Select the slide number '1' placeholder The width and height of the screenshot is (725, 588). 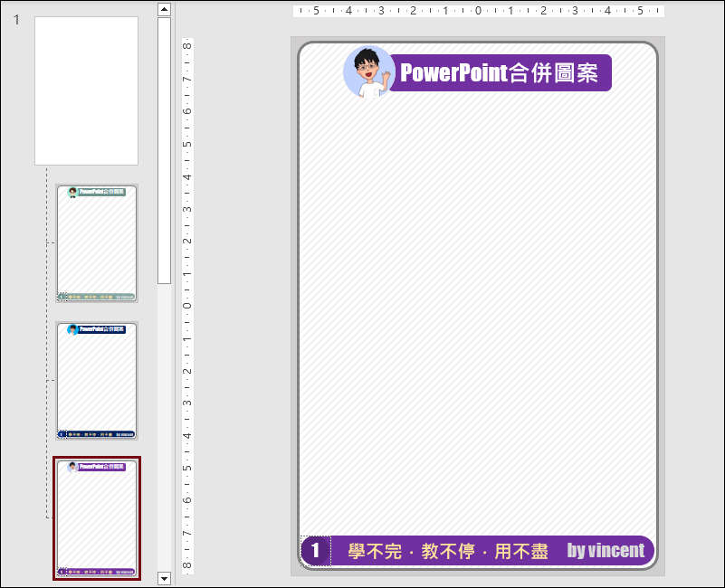point(316,551)
